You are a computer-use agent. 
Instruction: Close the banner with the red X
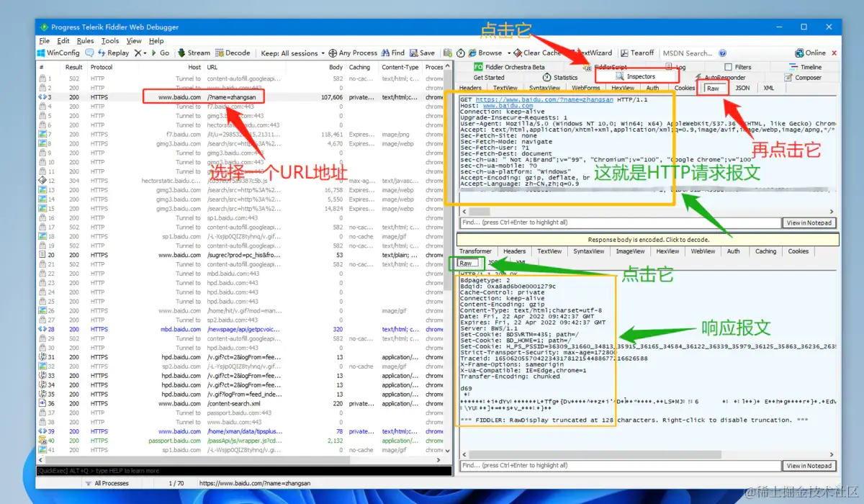coord(835,53)
